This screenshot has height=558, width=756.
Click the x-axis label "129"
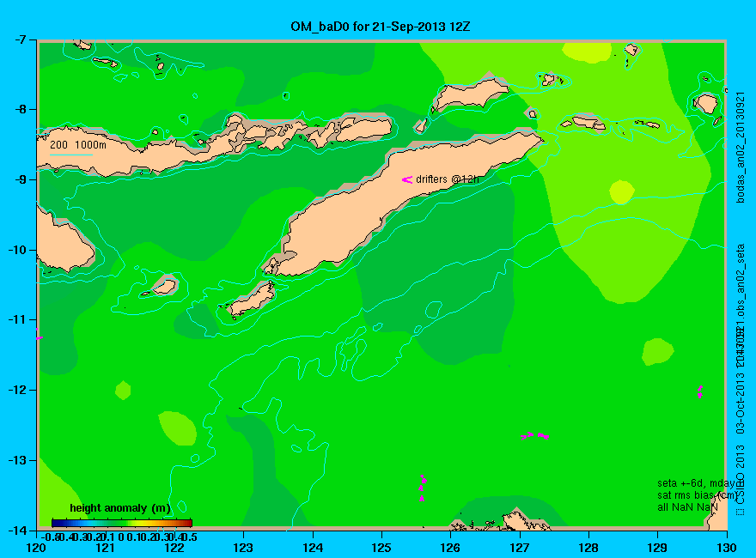click(x=658, y=548)
